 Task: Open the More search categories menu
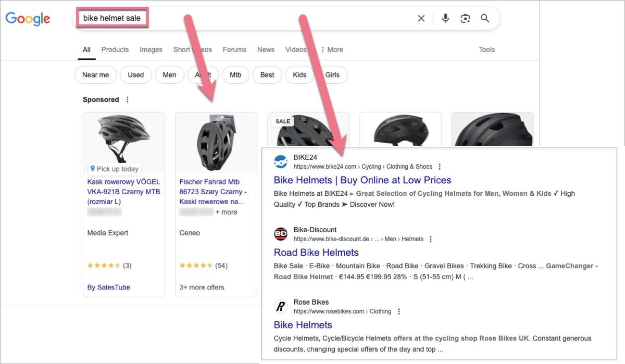point(334,49)
